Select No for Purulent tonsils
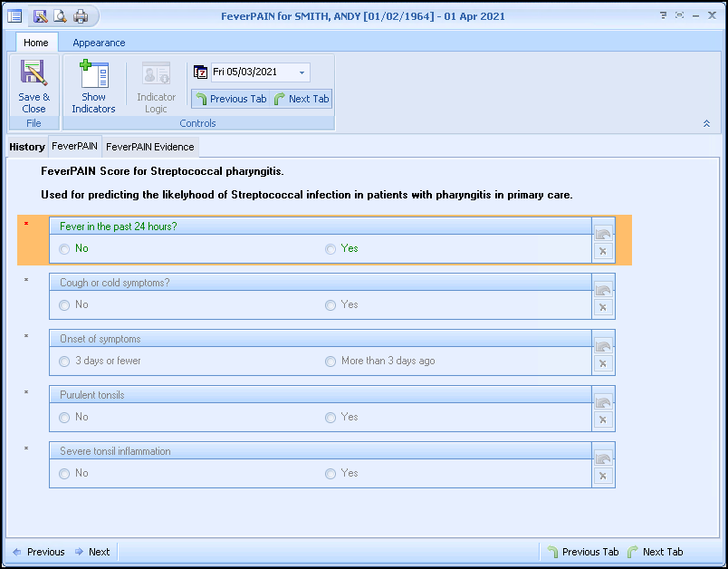The width and height of the screenshot is (728, 569). click(64, 418)
